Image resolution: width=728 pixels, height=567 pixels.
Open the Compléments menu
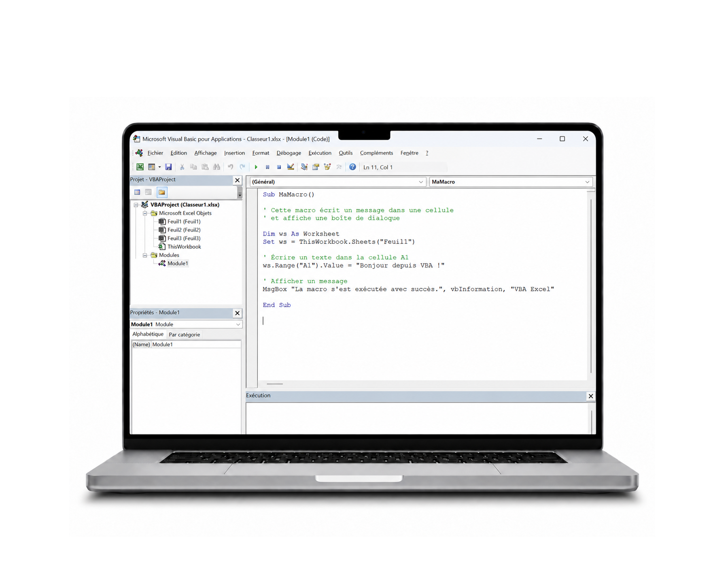point(376,153)
